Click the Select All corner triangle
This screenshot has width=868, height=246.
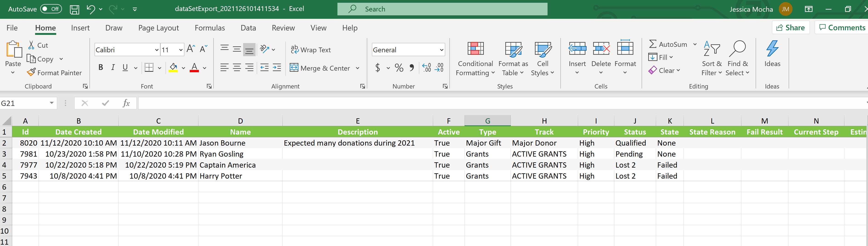6,121
